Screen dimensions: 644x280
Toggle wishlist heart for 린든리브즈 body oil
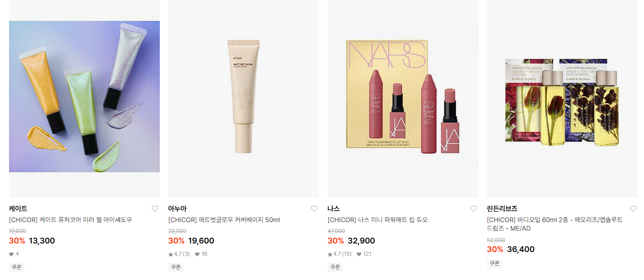click(x=633, y=209)
